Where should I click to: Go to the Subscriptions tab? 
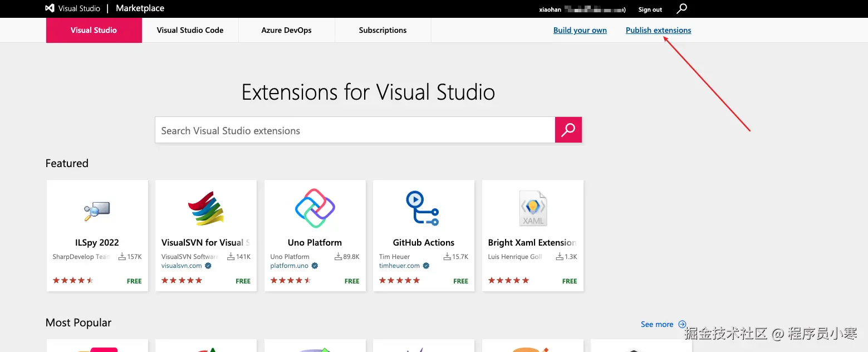pos(382,30)
